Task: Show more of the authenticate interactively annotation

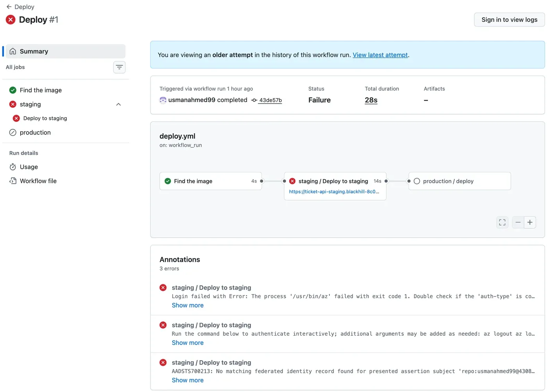Action: pos(188,343)
